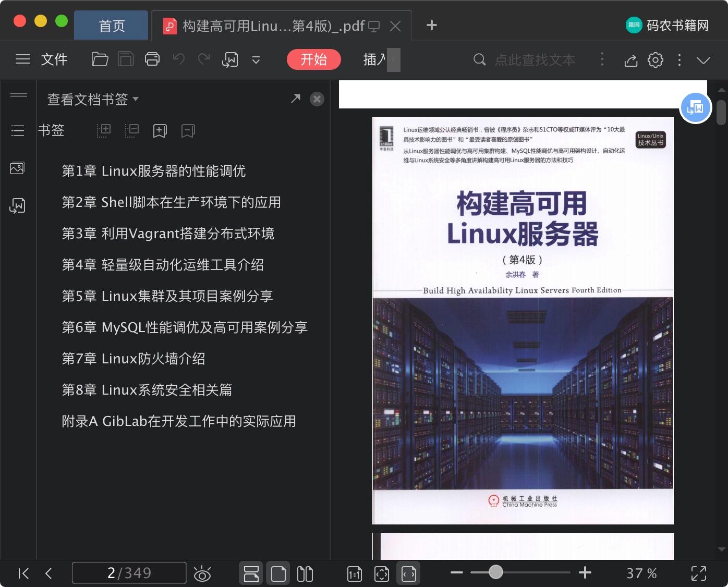Open the three-dot more options menu
The height and width of the screenshot is (587, 728).
(x=679, y=60)
